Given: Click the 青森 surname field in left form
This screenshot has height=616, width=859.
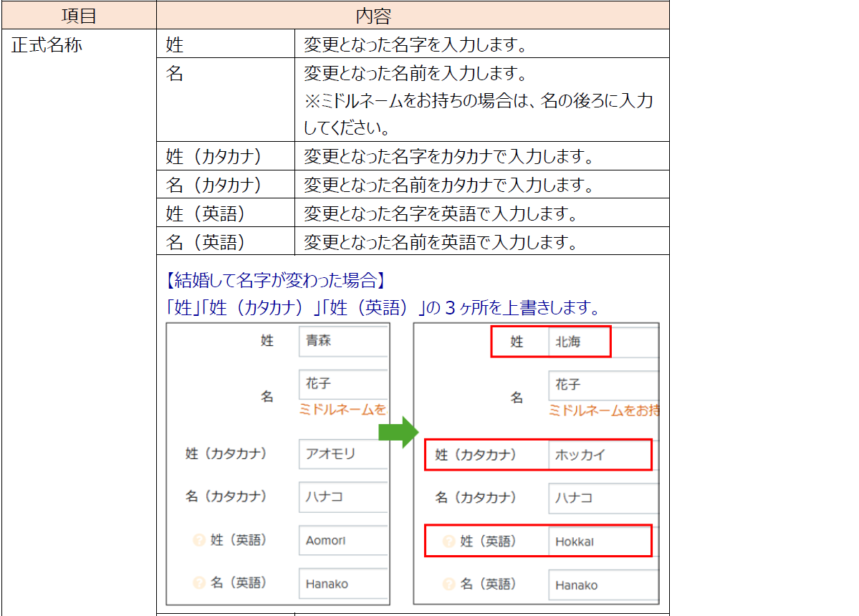Looking at the screenshot, I should [x=343, y=341].
